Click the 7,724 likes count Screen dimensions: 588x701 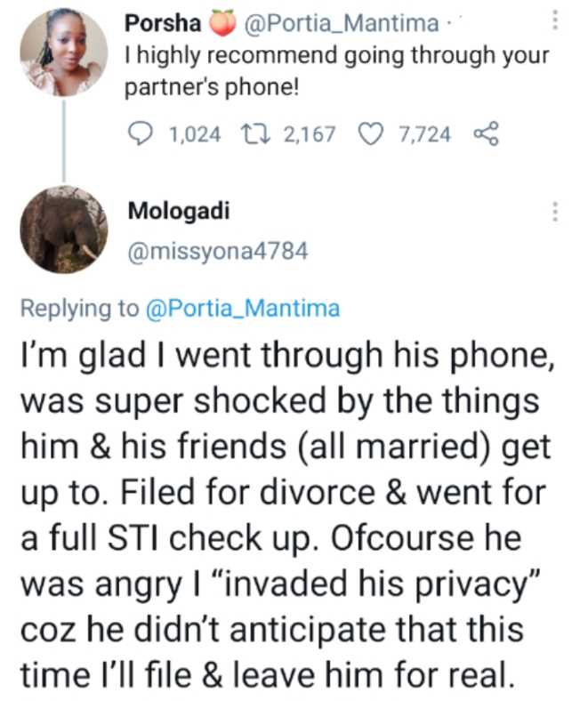pyautogui.click(x=425, y=134)
